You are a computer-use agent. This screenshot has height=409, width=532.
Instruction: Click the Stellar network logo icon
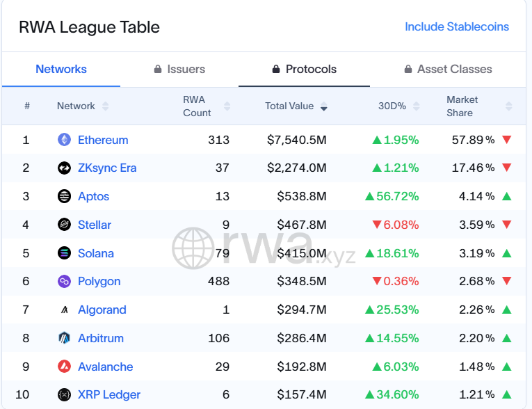tap(64, 225)
